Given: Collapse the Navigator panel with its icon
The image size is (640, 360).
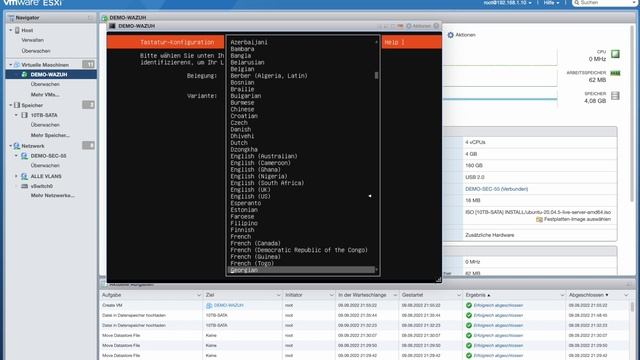Looking at the screenshot, I should 90,18.
